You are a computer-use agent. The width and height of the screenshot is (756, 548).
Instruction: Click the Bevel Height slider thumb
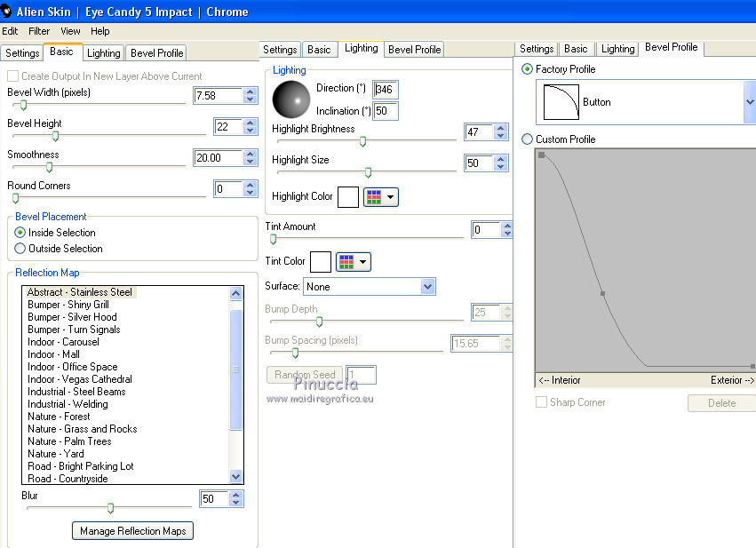55,137
